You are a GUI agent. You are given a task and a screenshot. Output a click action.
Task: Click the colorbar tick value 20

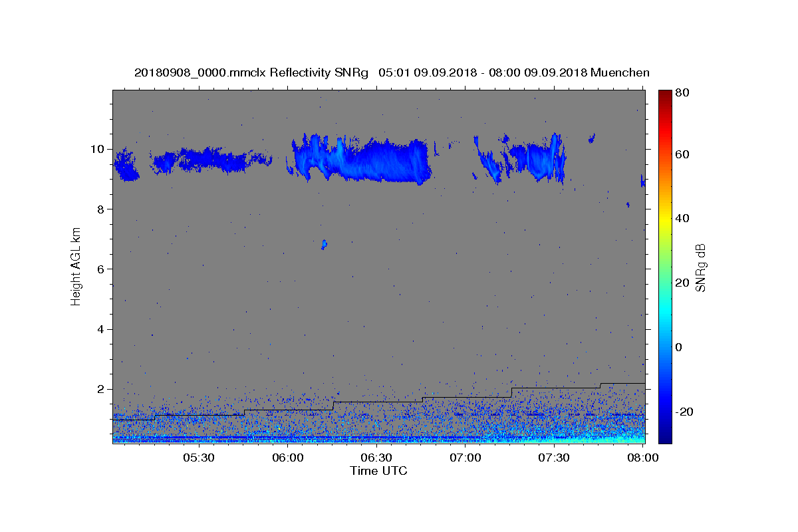pos(682,283)
